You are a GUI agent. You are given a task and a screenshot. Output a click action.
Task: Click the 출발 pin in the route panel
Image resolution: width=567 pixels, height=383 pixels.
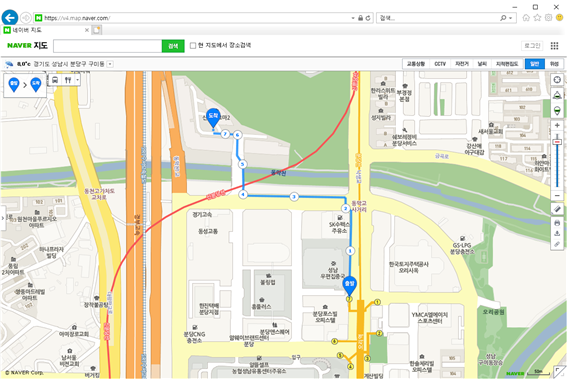pos(14,85)
